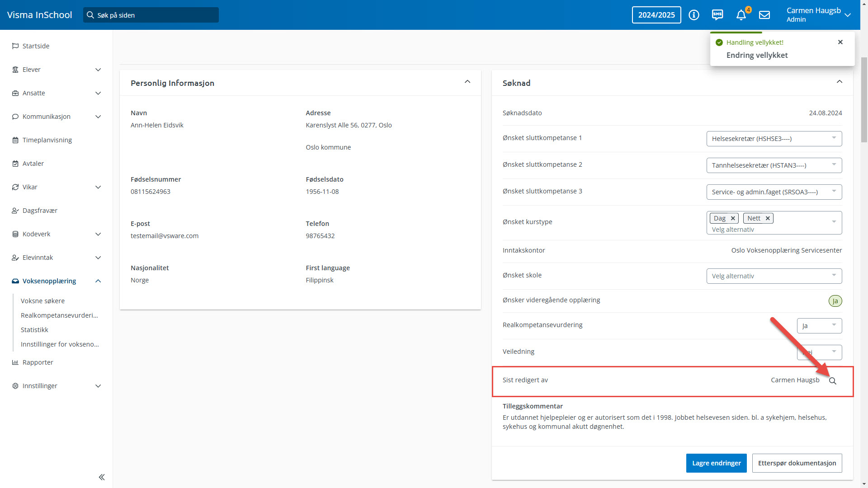Open notifications bell icon
The height and width of the screenshot is (488, 868).
(x=741, y=15)
